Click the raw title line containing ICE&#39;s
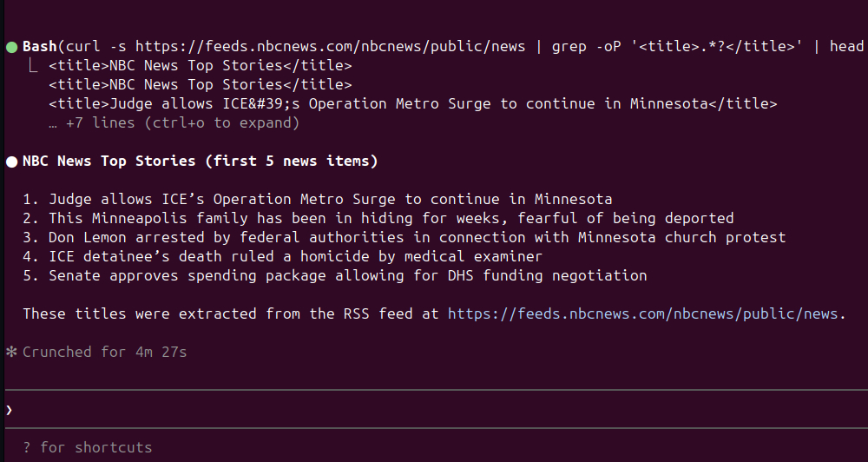Image resolution: width=868 pixels, height=462 pixels. [412, 104]
